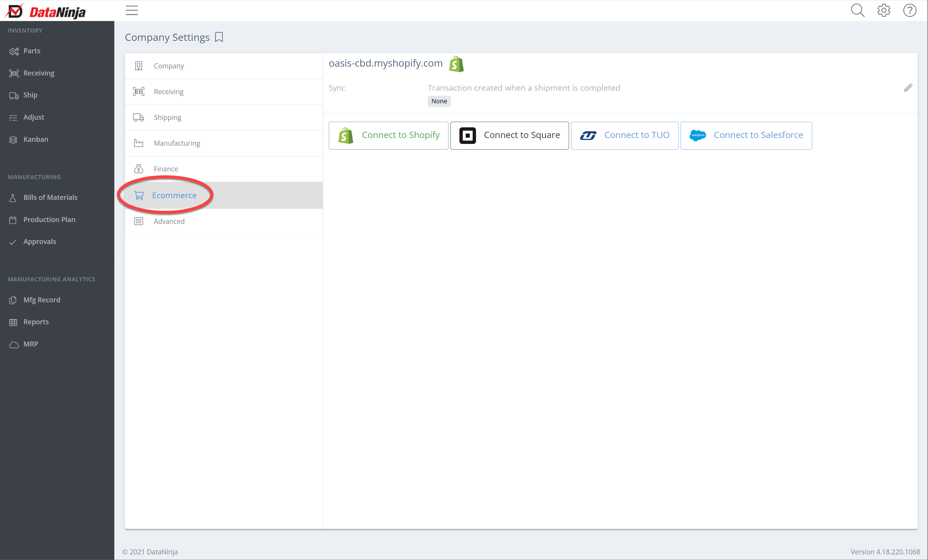Open the Manufacturing settings tab
Viewport: 928px width, 560px height.
click(177, 143)
